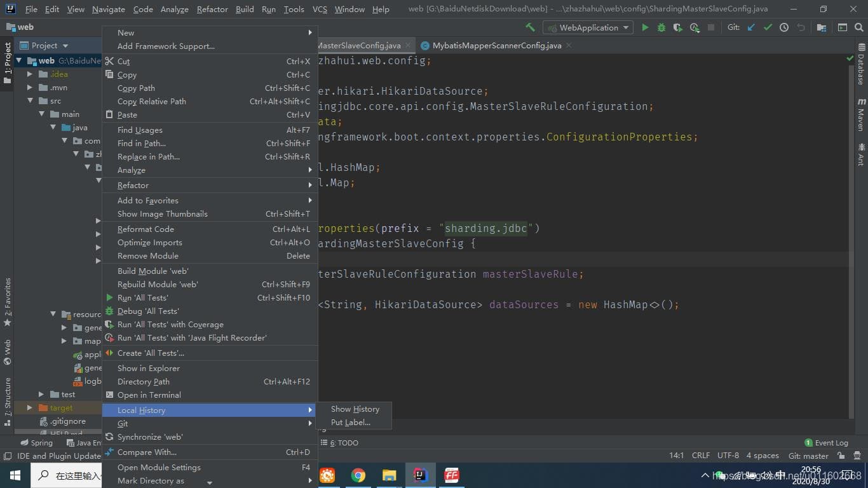Click Git Update Project blue arrow
This screenshot has width=868, height=488.
752,27
